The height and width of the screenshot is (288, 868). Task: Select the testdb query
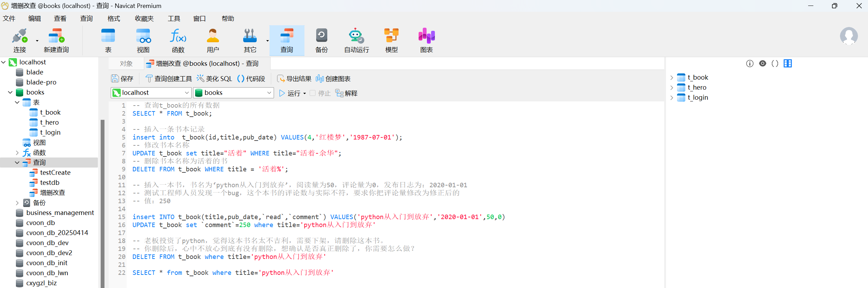(49, 183)
